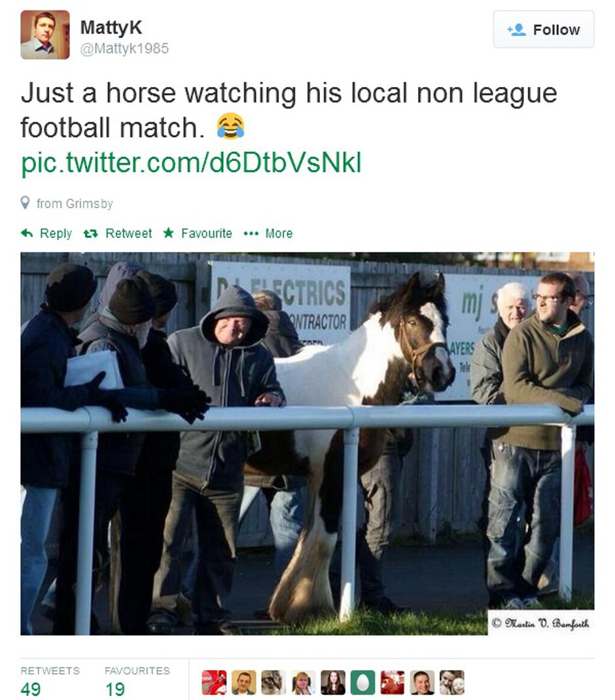Click the location pin icon
The width and height of the screenshot is (615, 700).
tap(26, 203)
